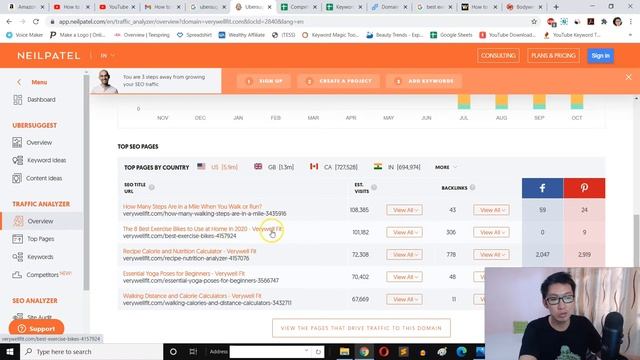Open Top Pages in sidebar
The image size is (640, 360).
pos(33,239)
